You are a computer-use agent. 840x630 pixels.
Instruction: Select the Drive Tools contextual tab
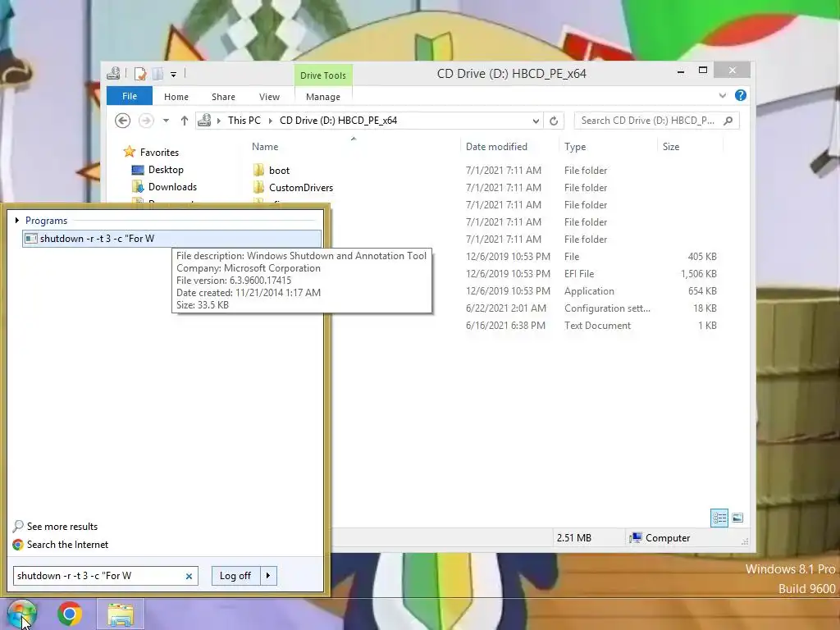323,75
